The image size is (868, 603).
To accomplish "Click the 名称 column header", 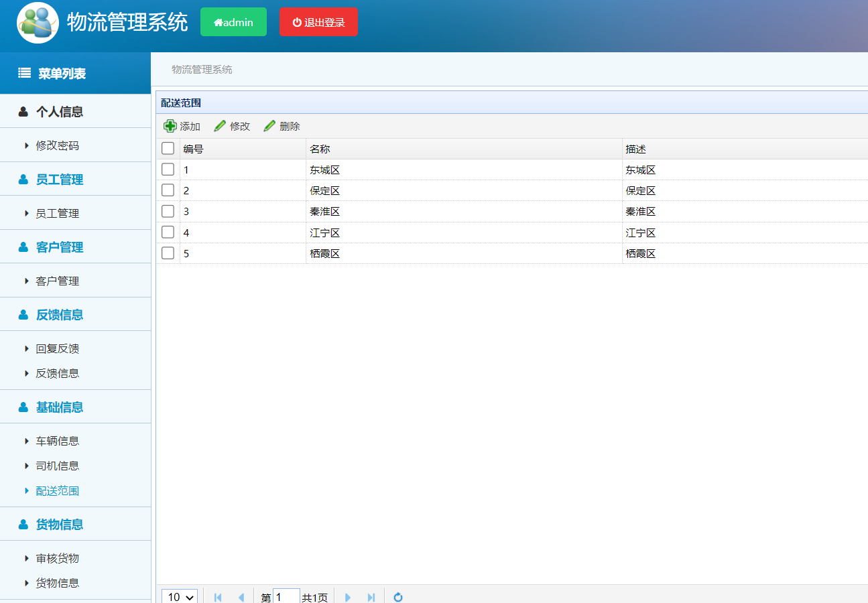I will click(464, 149).
